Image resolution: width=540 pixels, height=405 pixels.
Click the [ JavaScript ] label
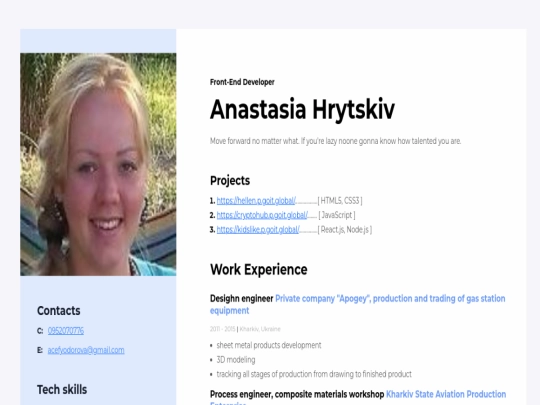[337, 215]
